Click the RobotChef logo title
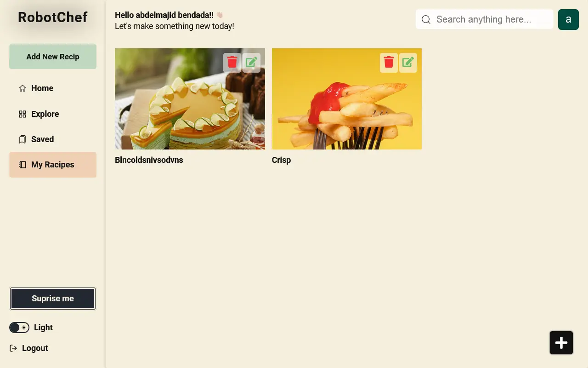This screenshot has height=368, width=588. (x=53, y=17)
